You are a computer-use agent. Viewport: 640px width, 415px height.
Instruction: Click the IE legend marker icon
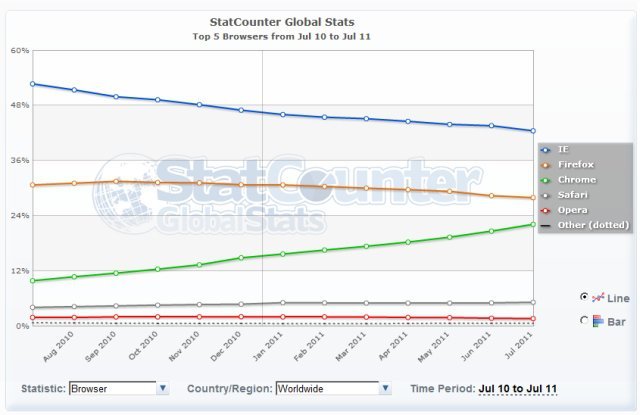pos(546,149)
